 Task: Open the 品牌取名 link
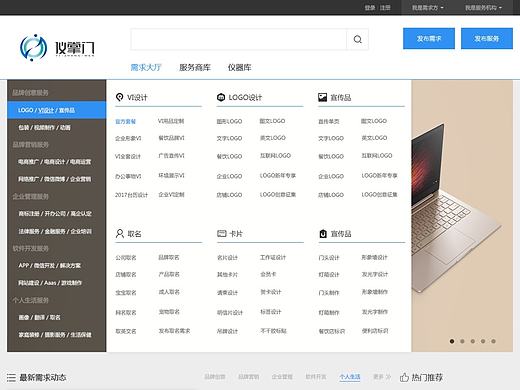(x=169, y=257)
